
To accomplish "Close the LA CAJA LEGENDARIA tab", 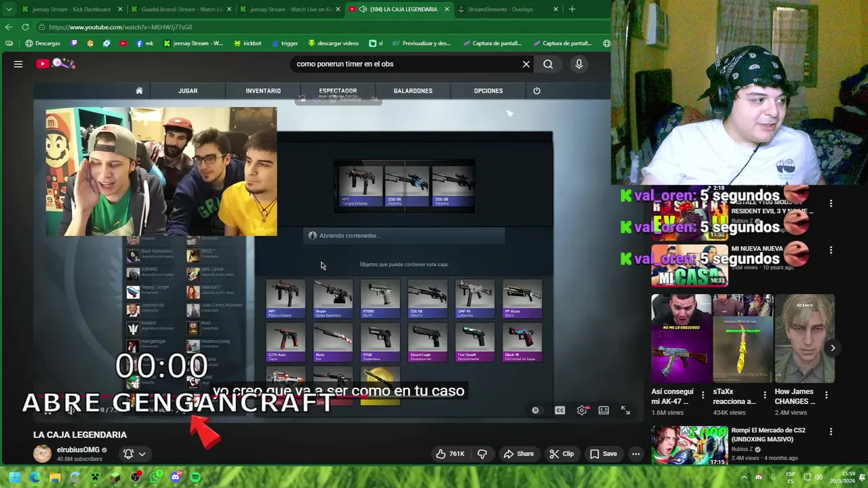I will (446, 9).
